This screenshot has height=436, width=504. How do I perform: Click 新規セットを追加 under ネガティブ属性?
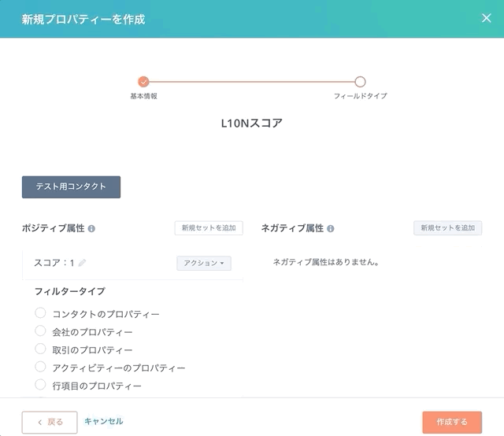[x=447, y=228]
